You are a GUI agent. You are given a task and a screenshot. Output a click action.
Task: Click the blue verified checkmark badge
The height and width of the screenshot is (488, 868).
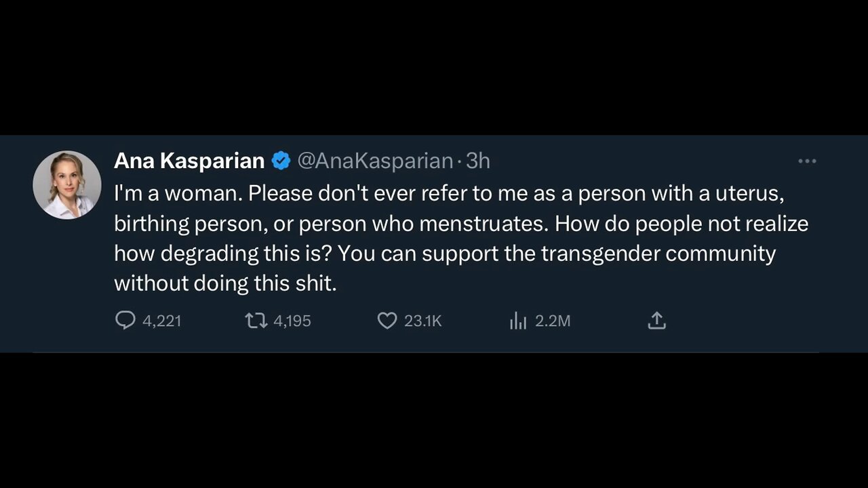point(281,161)
